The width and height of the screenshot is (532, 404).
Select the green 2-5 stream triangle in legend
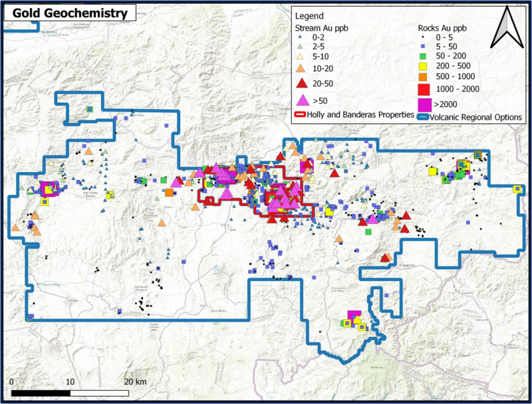coord(300,47)
